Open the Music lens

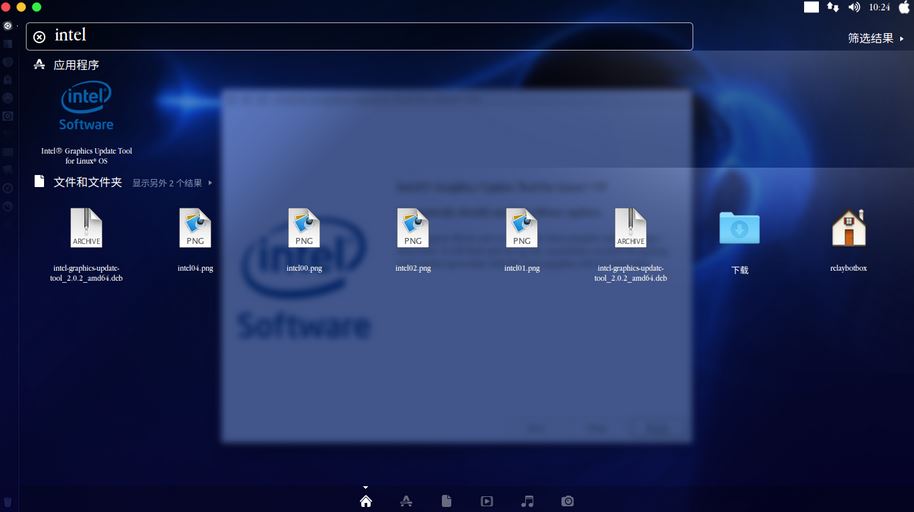click(x=528, y=501)
